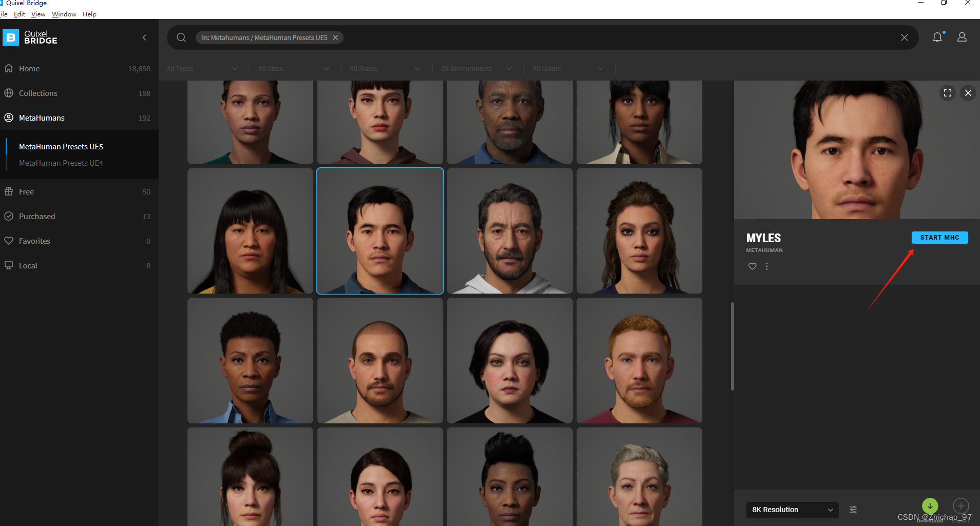Click the large Myles preview image
Viewport: 980px width, 526px height.
coord(857,150)
